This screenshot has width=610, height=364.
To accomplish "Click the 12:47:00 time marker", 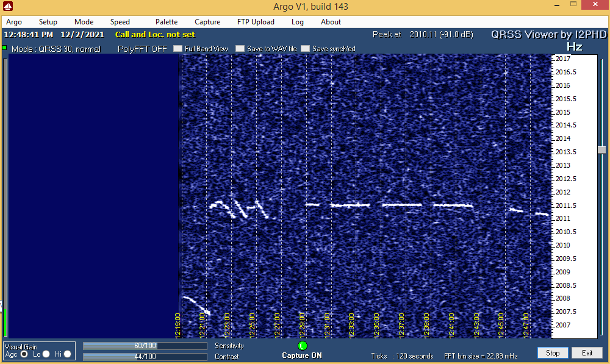I will 526,326.
